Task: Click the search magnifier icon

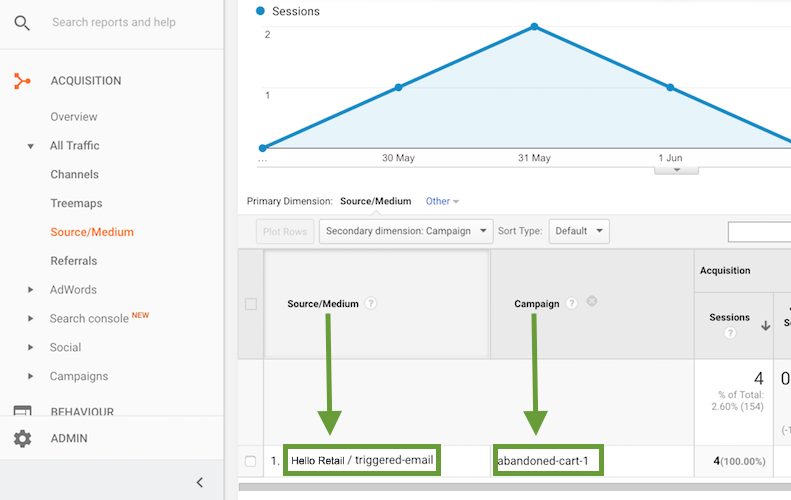Action: [x=22, y=22]
